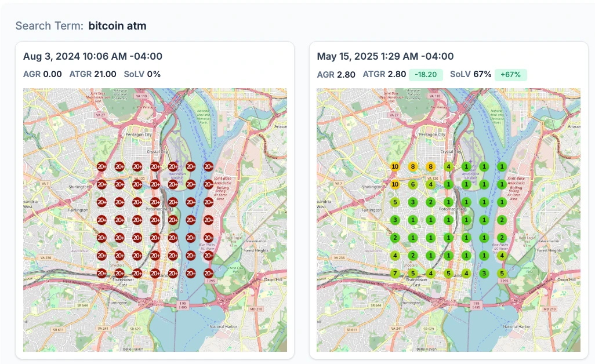The image size is (595, 364).
Task: Select the 4 marker in second row, 2025 map
Action: (x=431, y=184)
